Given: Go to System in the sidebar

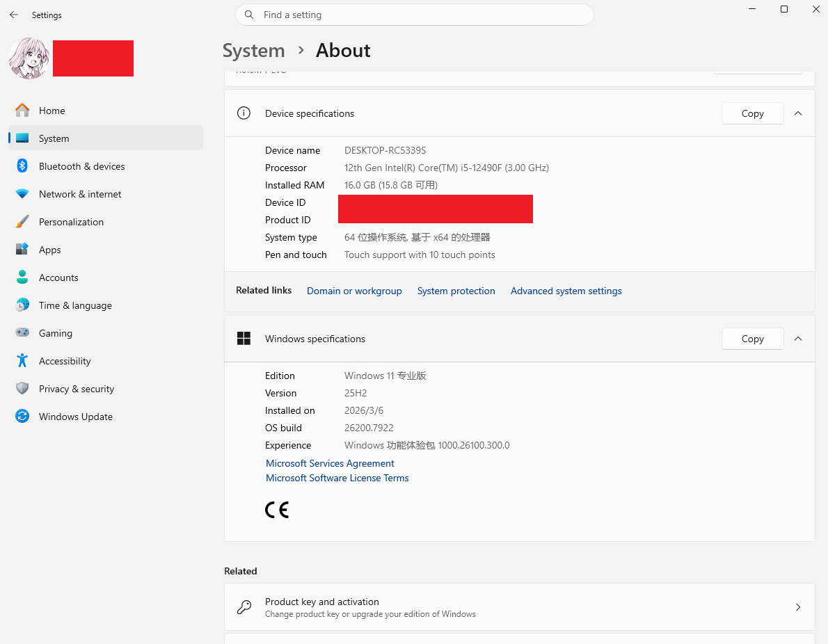Looking at the screenshot, I should click(x=106, y=138).
